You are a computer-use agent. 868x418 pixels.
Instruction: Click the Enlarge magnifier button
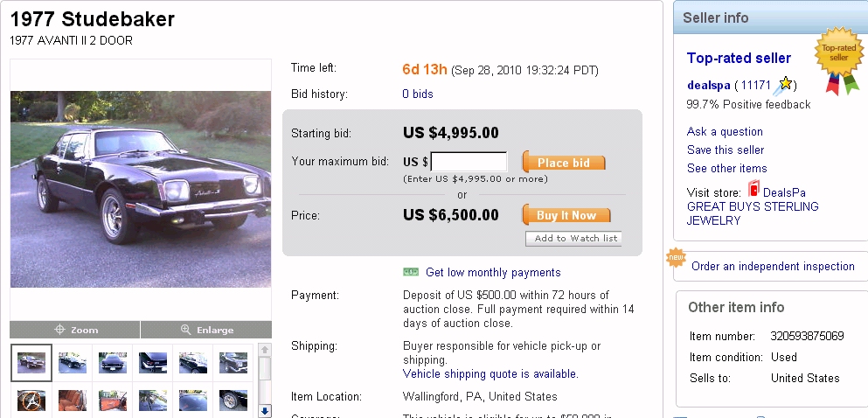(x=206, y=330)
